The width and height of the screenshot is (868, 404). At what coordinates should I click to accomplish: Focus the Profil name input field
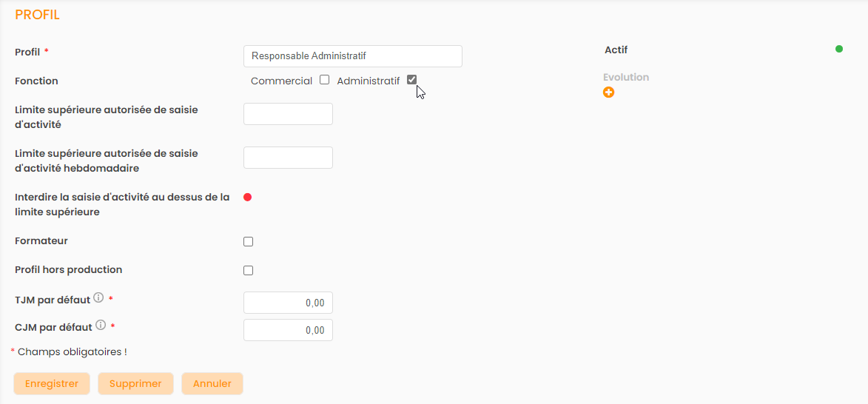tap(352, 56)
